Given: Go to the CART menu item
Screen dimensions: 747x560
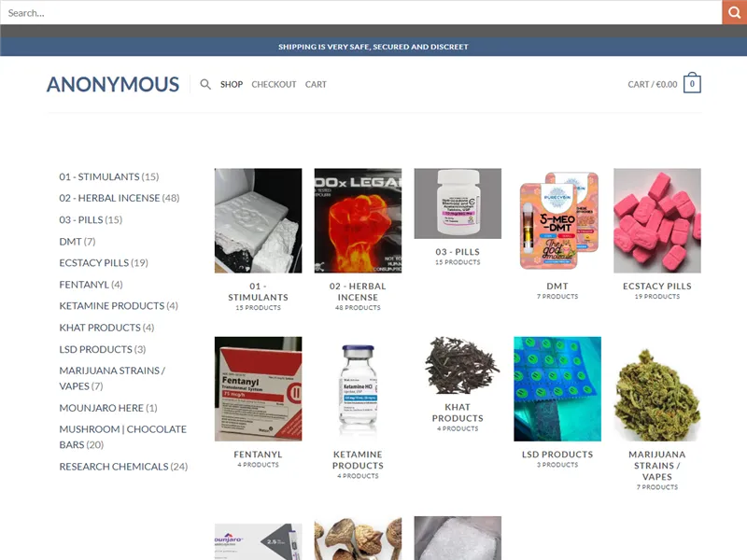Looking at the screenshot, I should coord(316,84).
